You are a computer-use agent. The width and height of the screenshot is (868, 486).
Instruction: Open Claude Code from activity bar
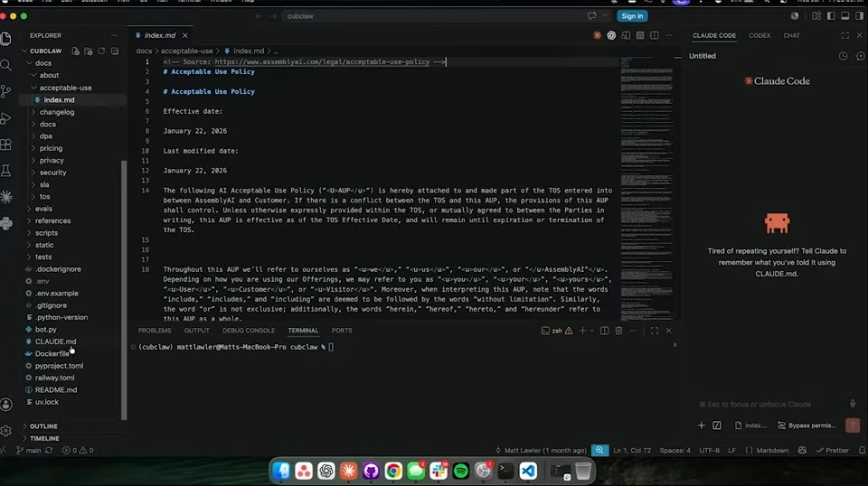click(x=6, y=197)
